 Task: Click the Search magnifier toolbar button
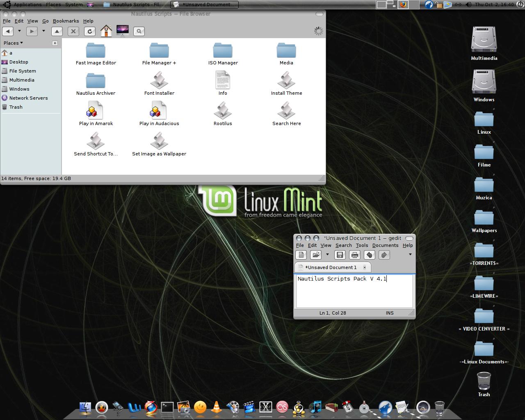tap(139, 31)
